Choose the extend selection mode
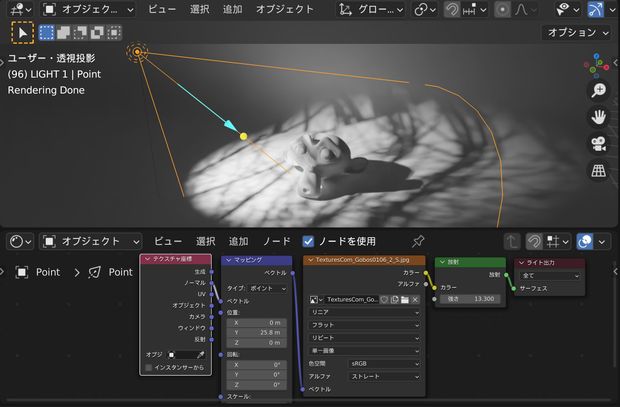This screenshot has width=620, height=407. coord(64,32)
